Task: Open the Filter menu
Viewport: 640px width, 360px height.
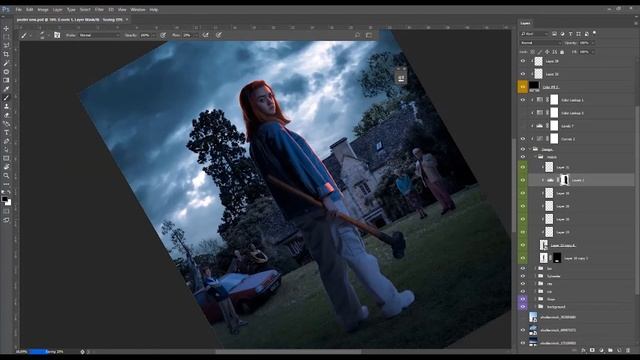Action: click(x=99, y=9)
